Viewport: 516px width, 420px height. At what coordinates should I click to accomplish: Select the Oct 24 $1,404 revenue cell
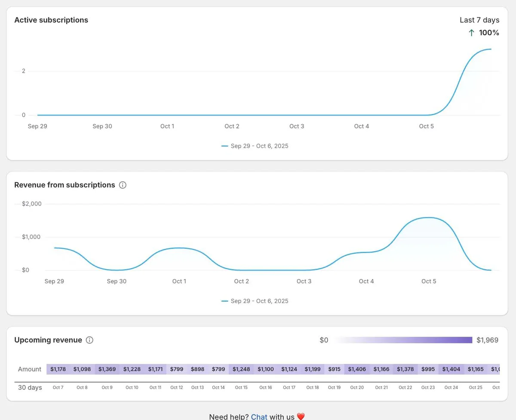(x=451, y=369)
